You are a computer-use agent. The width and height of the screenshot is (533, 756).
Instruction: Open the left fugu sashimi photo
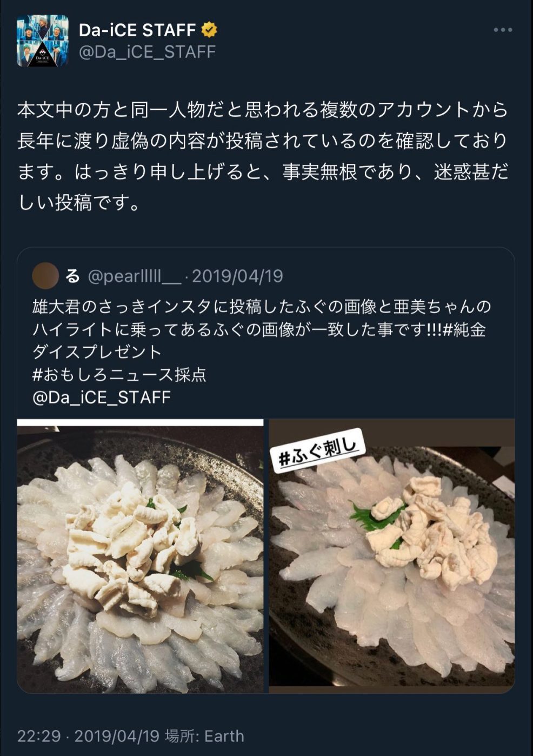141,556
